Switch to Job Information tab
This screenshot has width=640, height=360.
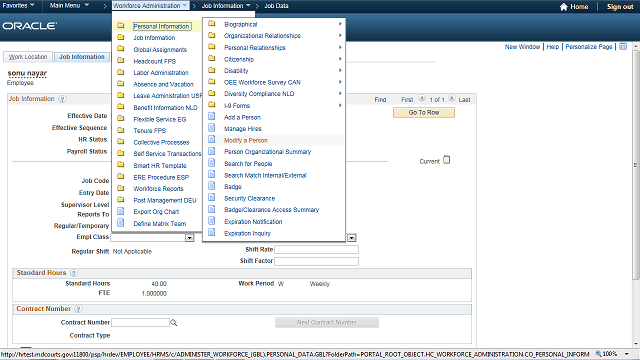[x=82, y=57]
